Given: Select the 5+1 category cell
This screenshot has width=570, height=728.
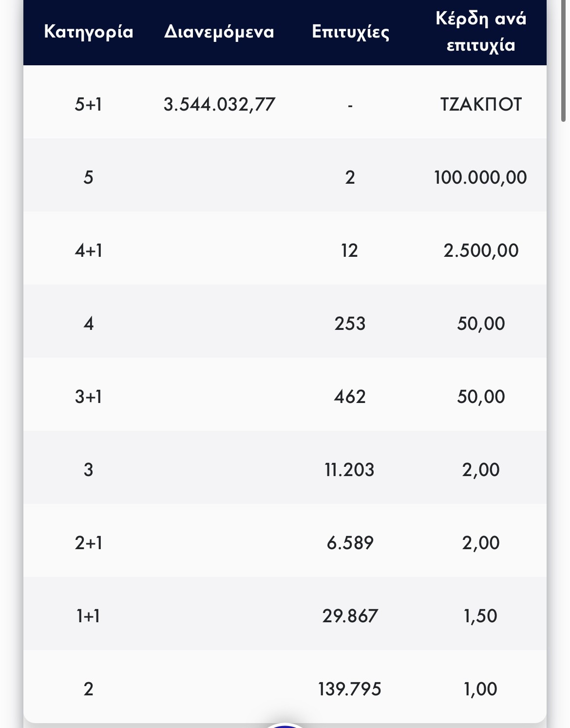Looking at the screenshot, I should point(88,104).
